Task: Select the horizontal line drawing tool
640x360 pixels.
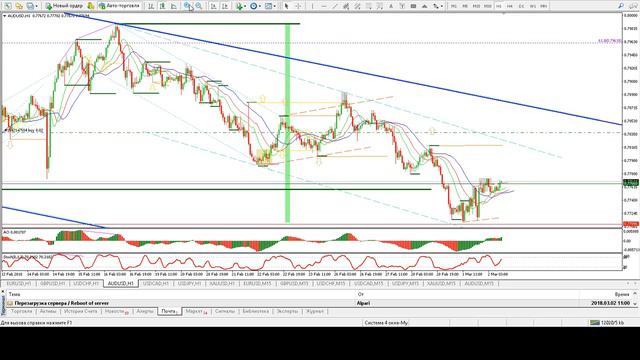Action: (324, 6)
